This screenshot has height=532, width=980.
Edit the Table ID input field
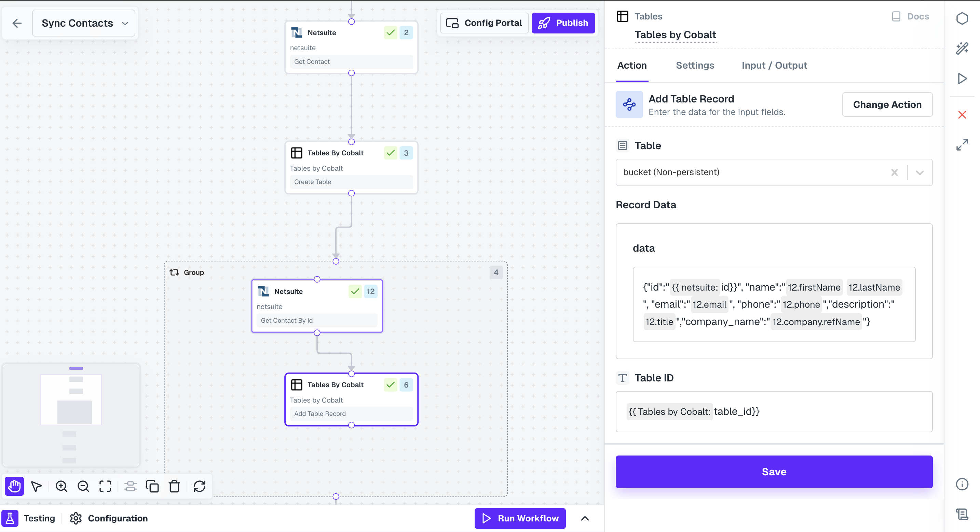point(774,411)
